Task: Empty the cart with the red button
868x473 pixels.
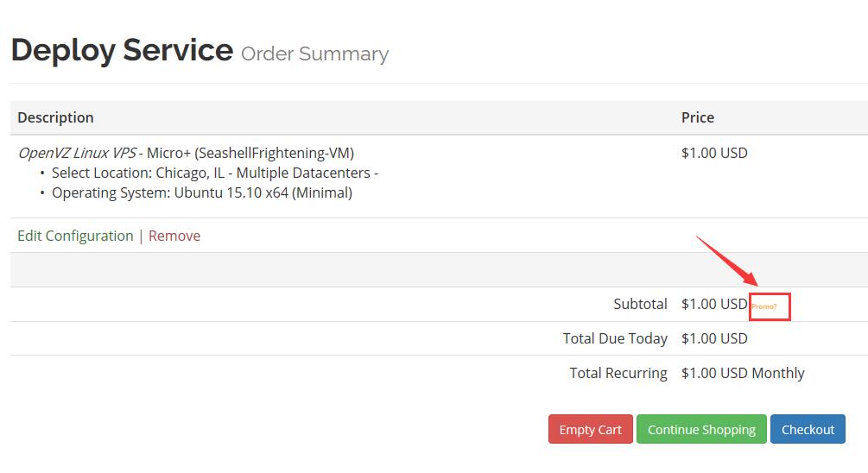Action: [591, 429]
